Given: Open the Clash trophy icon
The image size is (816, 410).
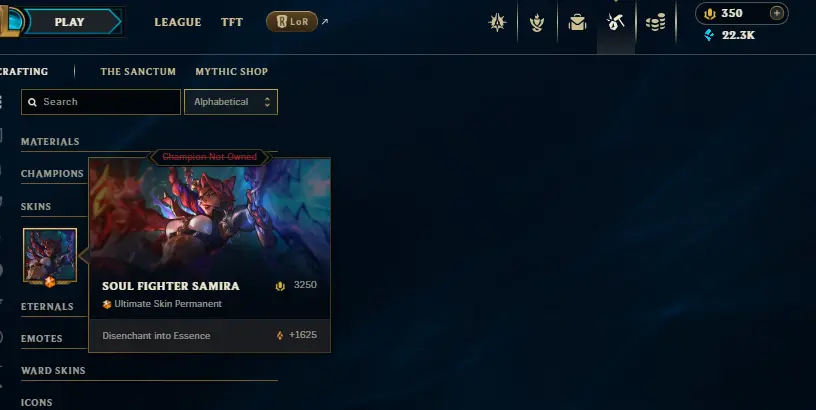Looking at the screenshot, I should [537, 22].
